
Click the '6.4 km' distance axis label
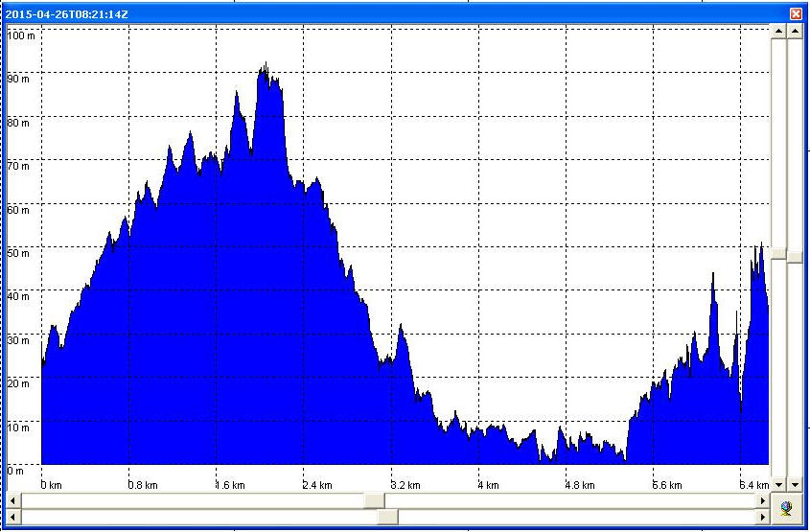(754, 486)
